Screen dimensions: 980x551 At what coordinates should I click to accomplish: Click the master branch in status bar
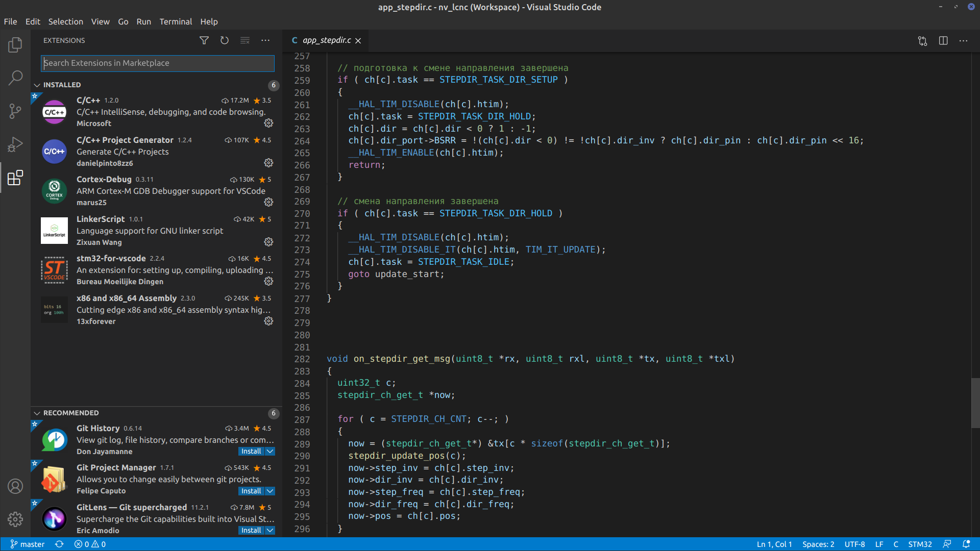28,544
